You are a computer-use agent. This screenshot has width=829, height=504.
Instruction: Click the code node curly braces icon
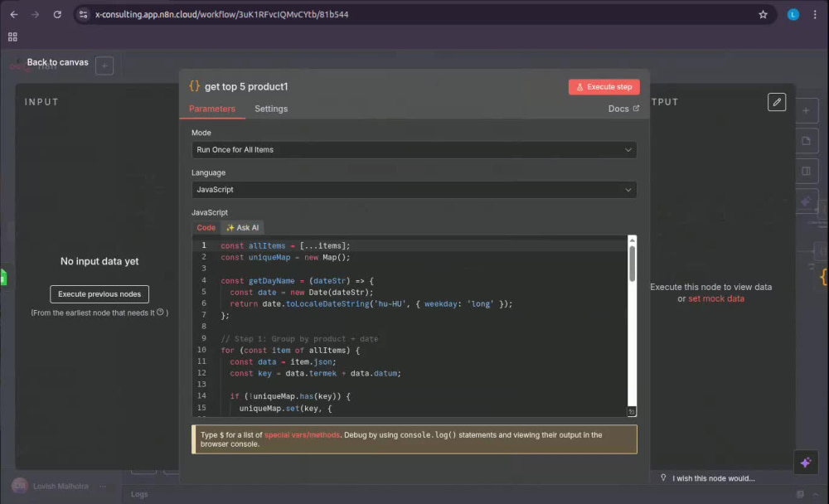pos(195,86)
